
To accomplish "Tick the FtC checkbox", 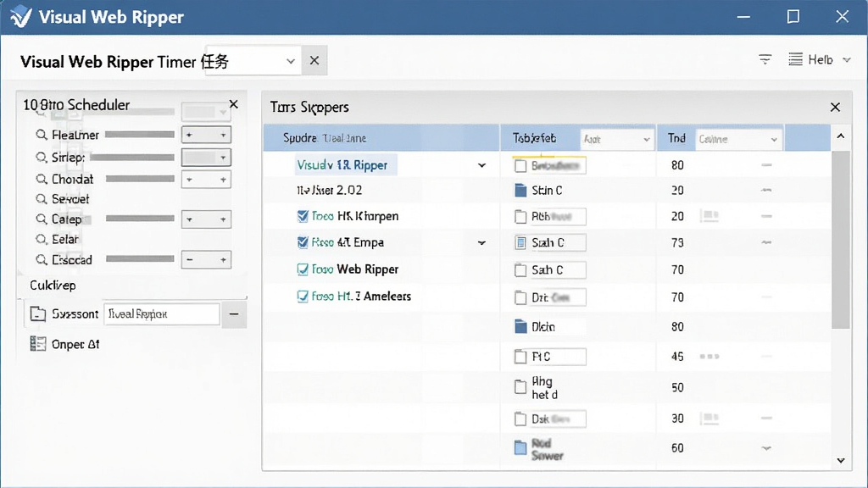I will (520, 357).
